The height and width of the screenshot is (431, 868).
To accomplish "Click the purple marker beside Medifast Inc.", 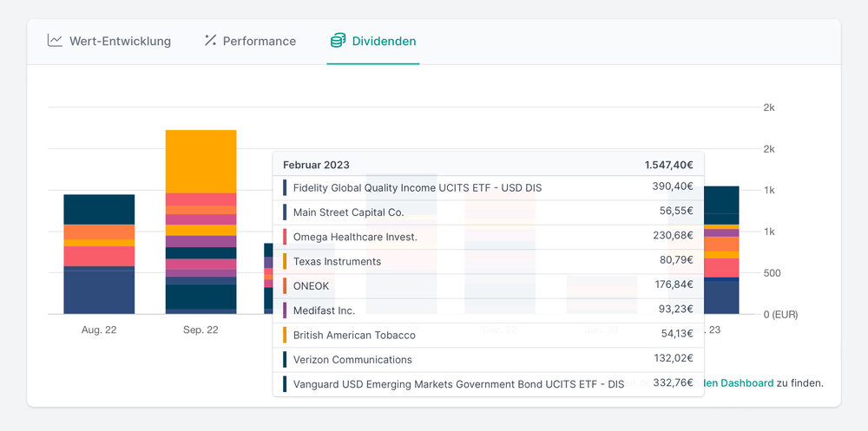I will click(285, 310).
